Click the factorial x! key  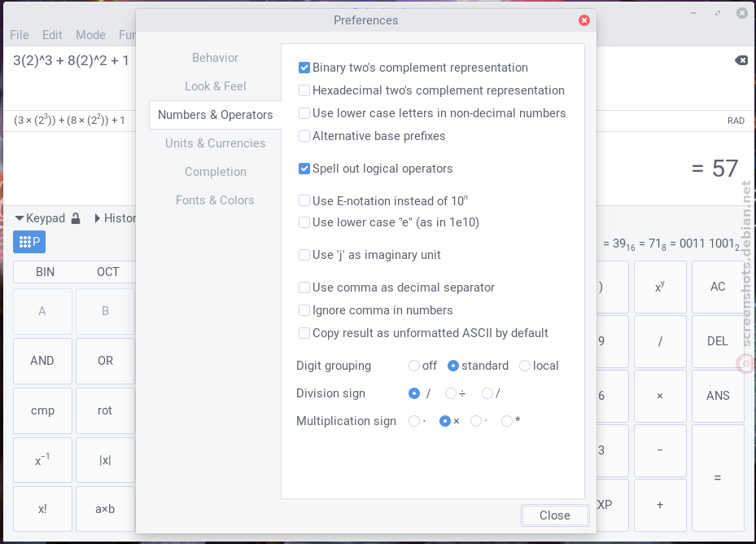click(x=42, y=509)
